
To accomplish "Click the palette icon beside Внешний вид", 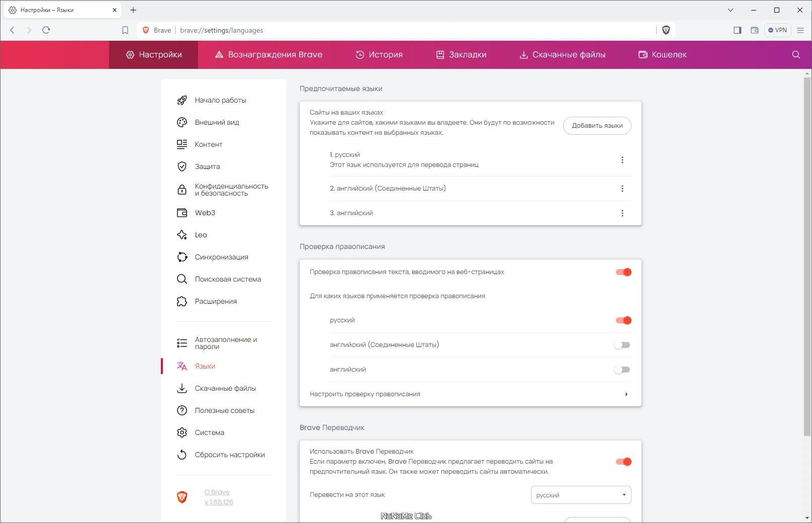I will click(x=182, y=122).
